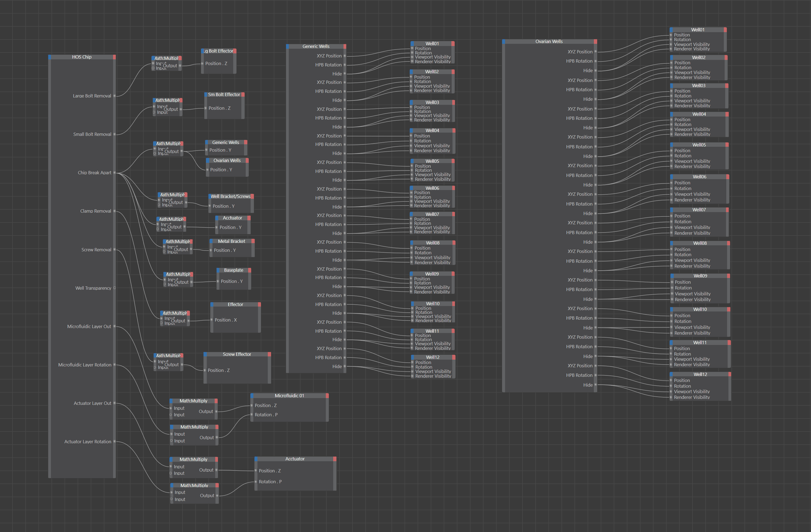Select the Screw Effector node title bar
The image size is (811, 532).
pos(237,354)
